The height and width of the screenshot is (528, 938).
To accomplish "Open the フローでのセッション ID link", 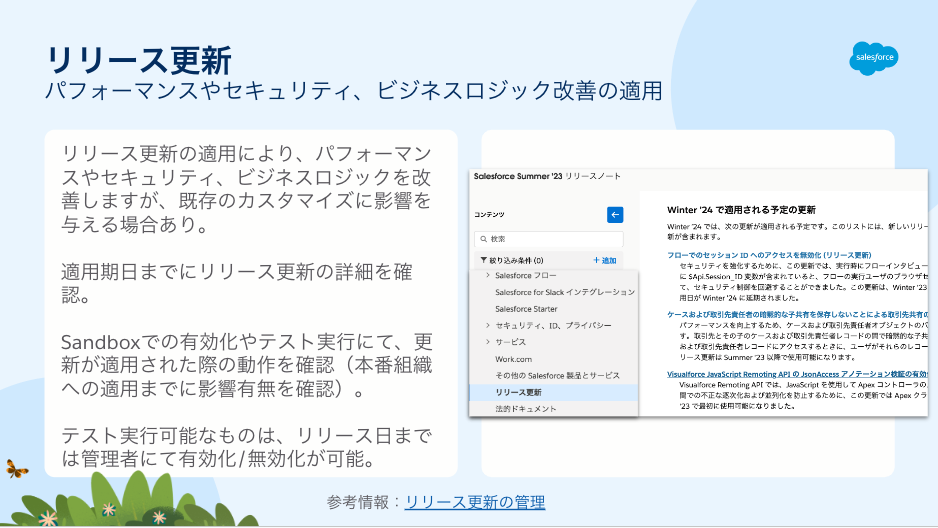I will (x=769, y=255).
